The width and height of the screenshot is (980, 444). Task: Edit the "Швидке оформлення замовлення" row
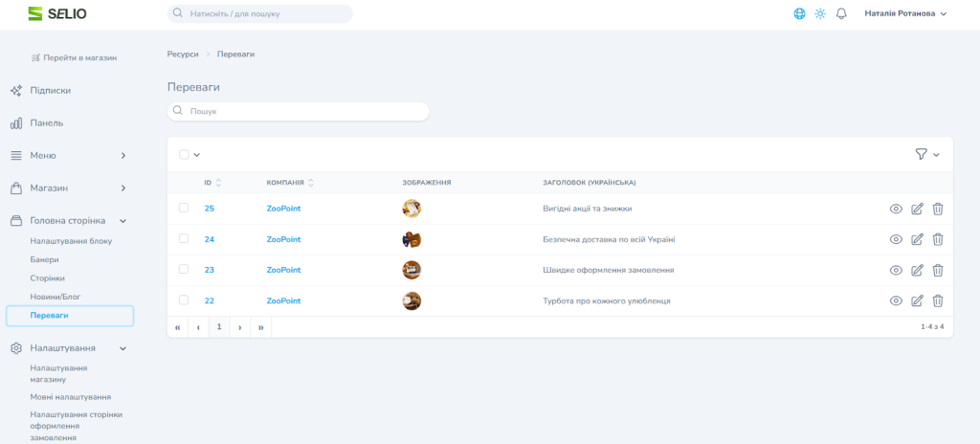pyautogui.click(x=917, y=270)
